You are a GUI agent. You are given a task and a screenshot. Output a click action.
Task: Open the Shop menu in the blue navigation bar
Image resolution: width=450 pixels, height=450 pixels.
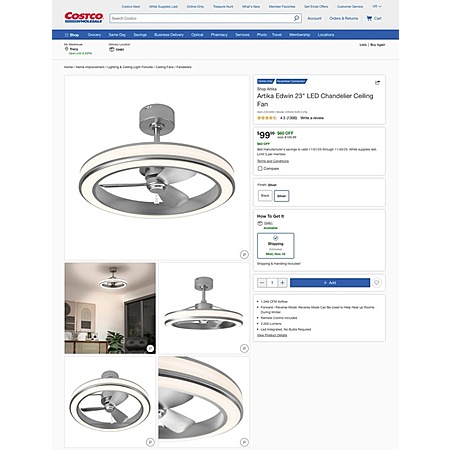pyautogui.click(x=72, y=35)
